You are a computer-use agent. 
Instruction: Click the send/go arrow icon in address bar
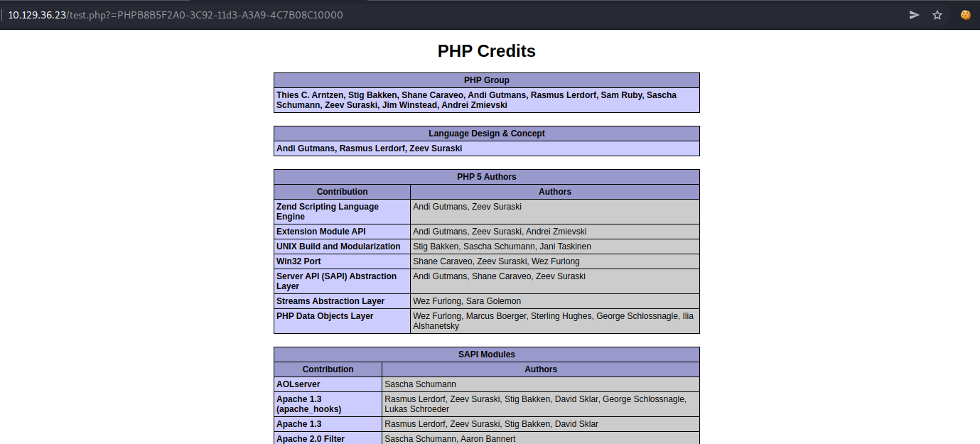point(915,15)
